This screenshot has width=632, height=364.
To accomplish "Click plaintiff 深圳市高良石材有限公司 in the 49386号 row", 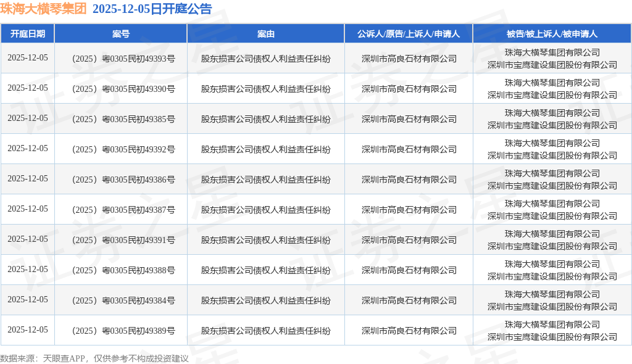I will click(x=409, y=180).
